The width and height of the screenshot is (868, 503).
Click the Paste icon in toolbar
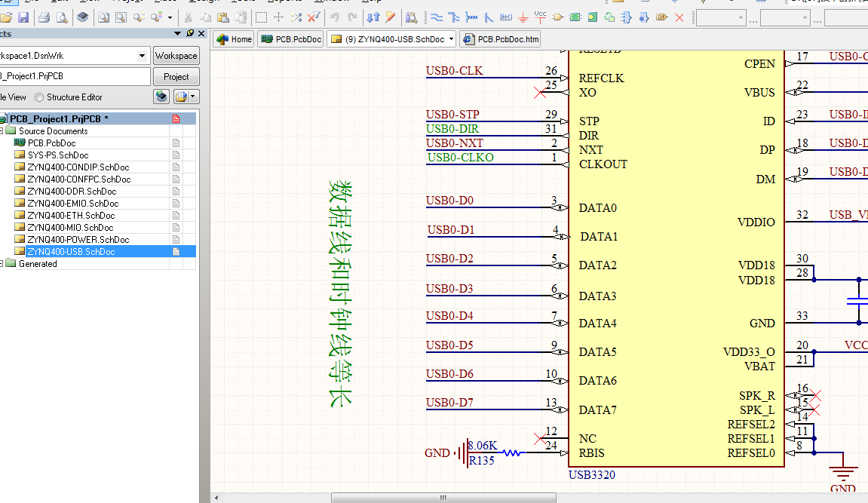223,17
